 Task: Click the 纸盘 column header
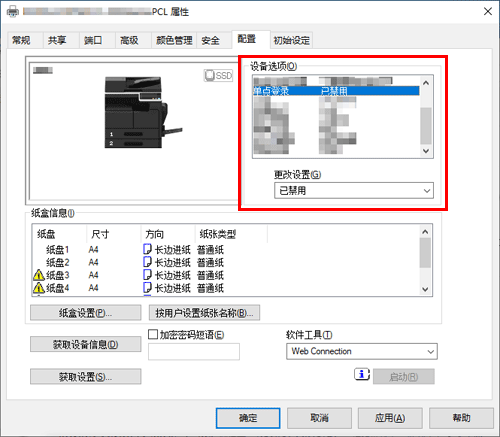60,234
